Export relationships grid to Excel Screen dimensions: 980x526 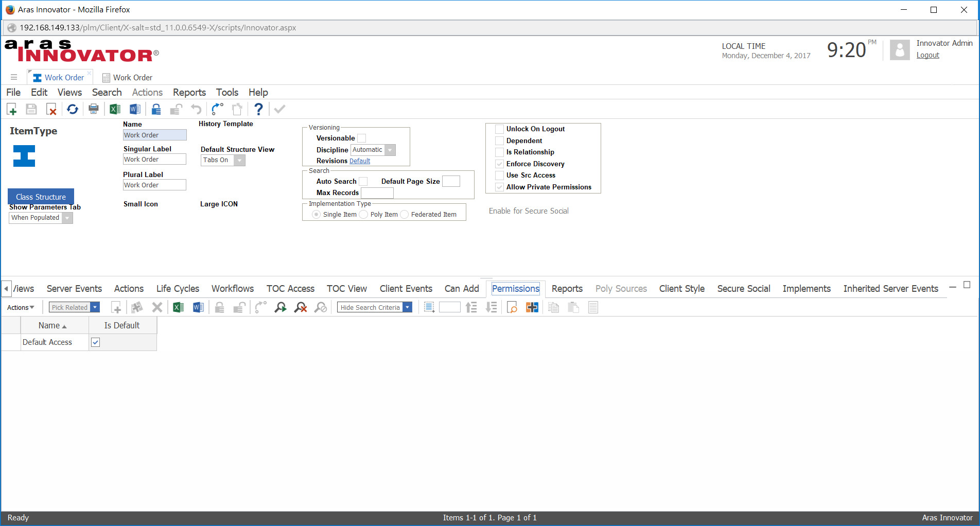[x=178, y=308]
